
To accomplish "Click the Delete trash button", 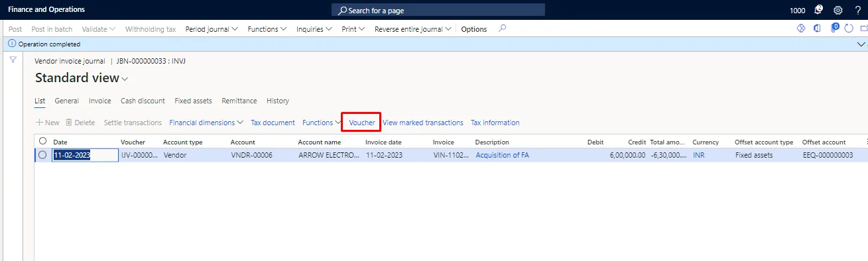I will 80,123.
